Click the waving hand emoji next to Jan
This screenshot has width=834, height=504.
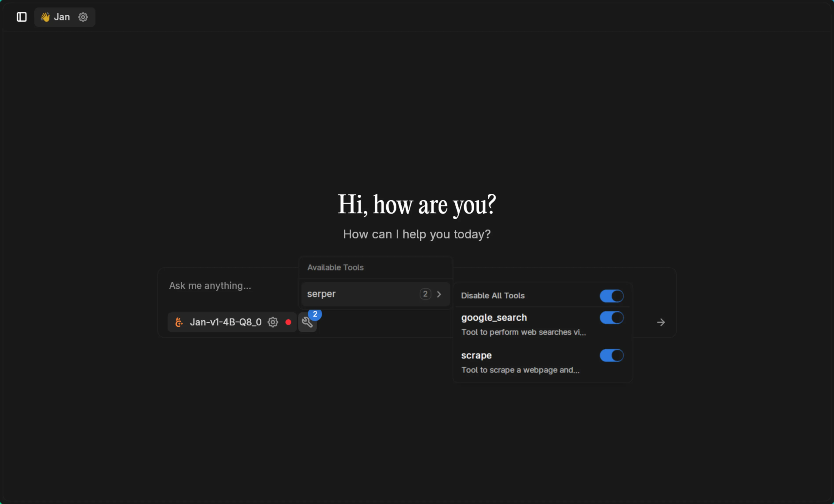click(x=45, y=16)
